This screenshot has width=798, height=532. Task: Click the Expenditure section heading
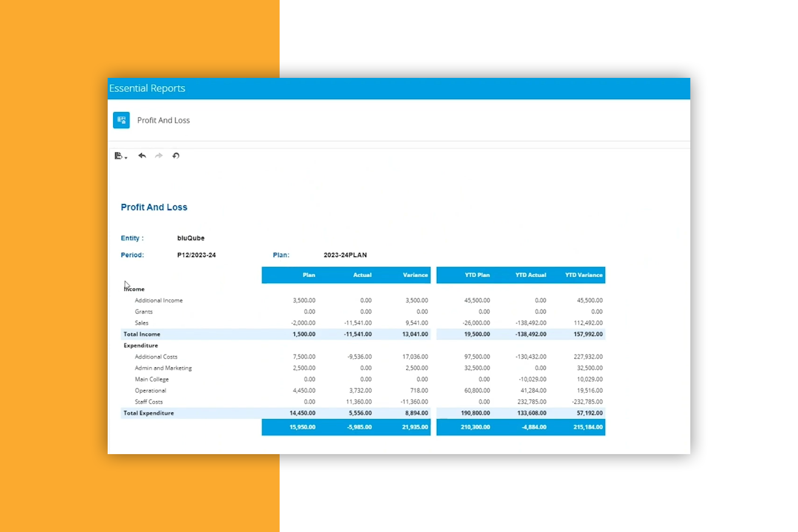(141, 346)
